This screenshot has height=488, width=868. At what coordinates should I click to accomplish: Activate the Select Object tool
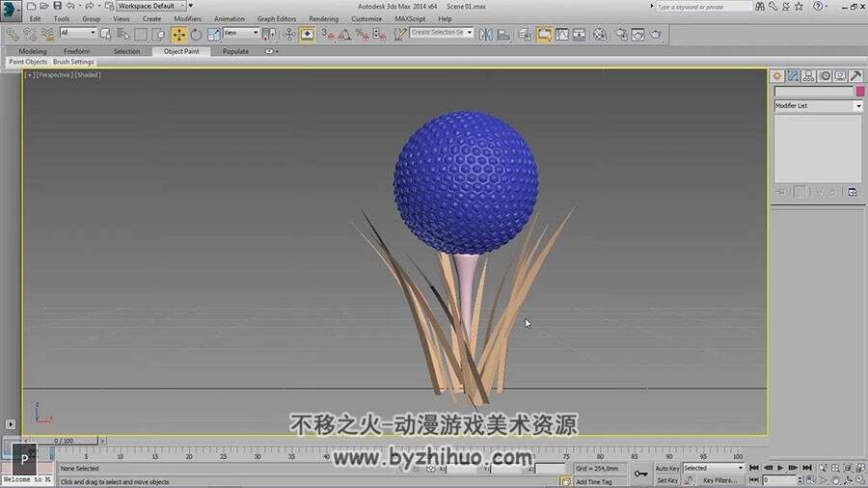pyautogui.click(x=105, y=35)
